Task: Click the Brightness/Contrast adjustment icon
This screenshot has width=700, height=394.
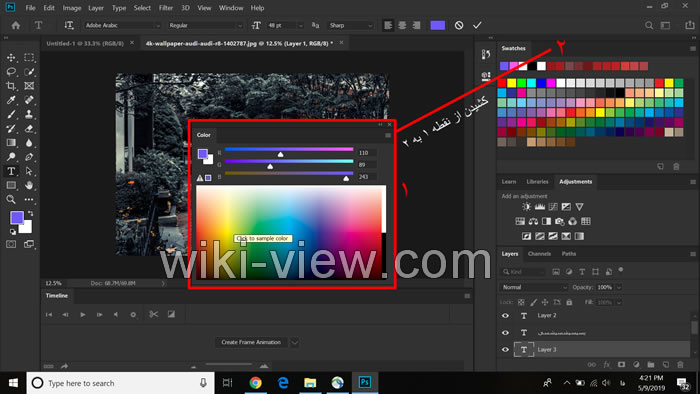Action: pos(527,207)
